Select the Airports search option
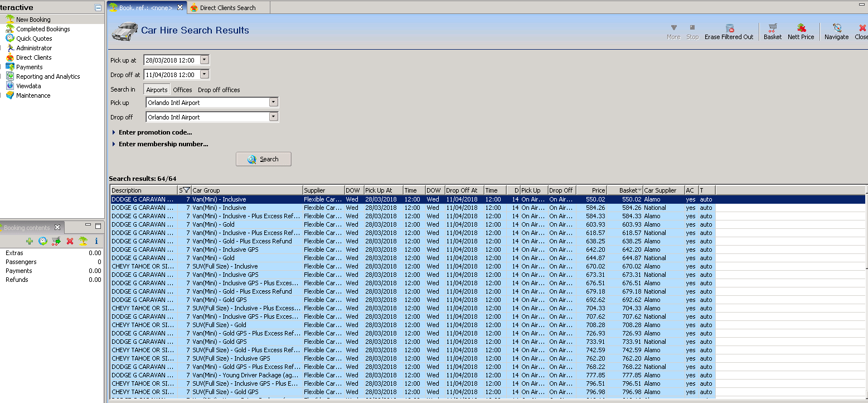868x403 pixels. pyautogui.click(x=157, y=90)
